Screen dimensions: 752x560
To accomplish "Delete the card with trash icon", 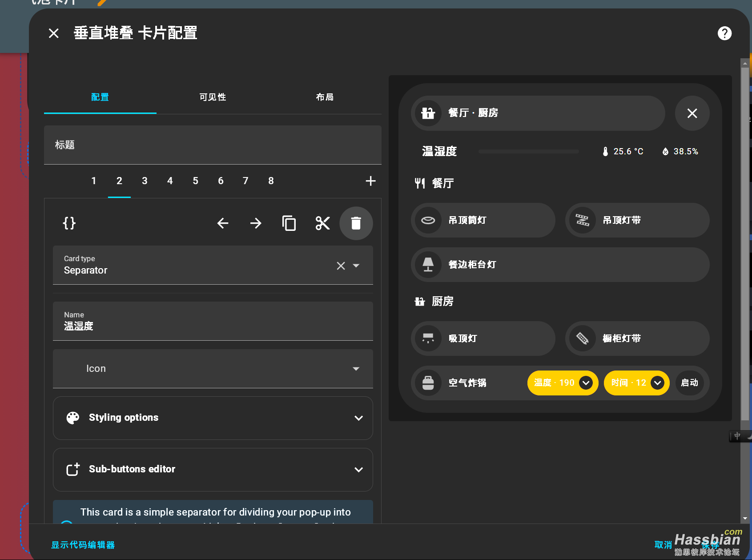I will click(356, 223).
